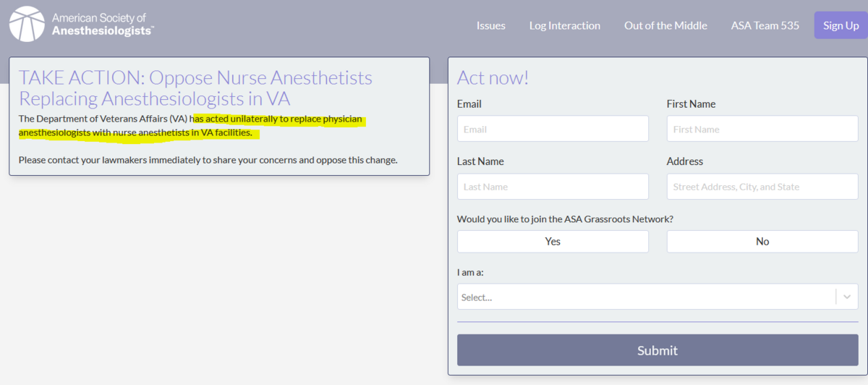Submit the Act now form
868x385 pixels.
658,350
